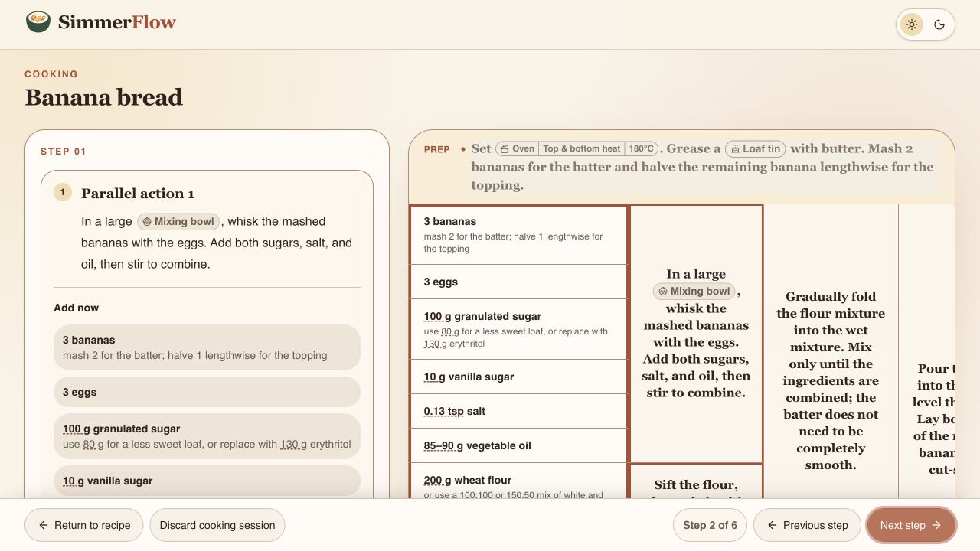Click the 'Sift the flour' step cell
This screenshot has width=980, height=551.
[x=696, y=482]
